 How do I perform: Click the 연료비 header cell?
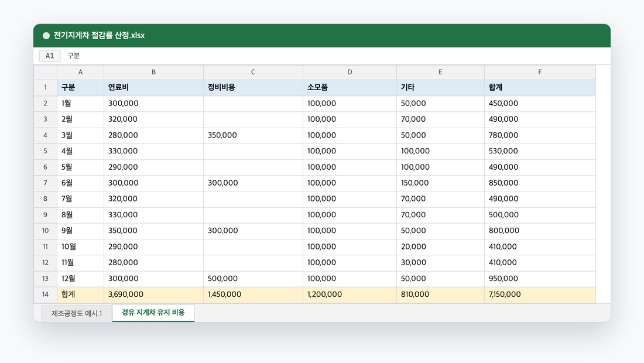[x=153, y=87]
